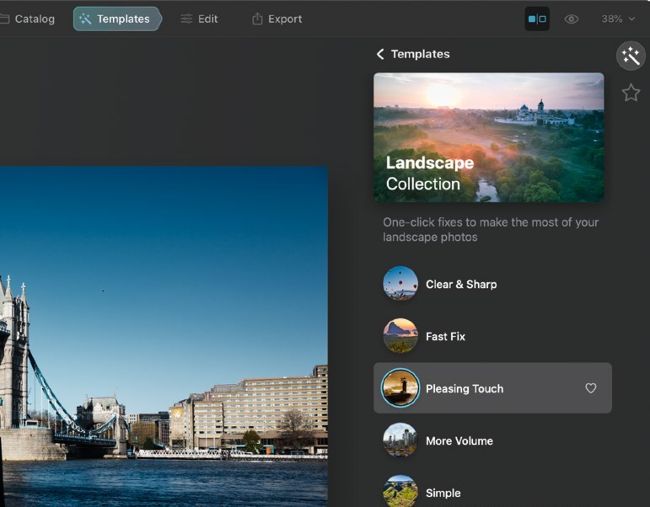Open favorites via the star icon
The image size is (650, 507).
[630, 93]
